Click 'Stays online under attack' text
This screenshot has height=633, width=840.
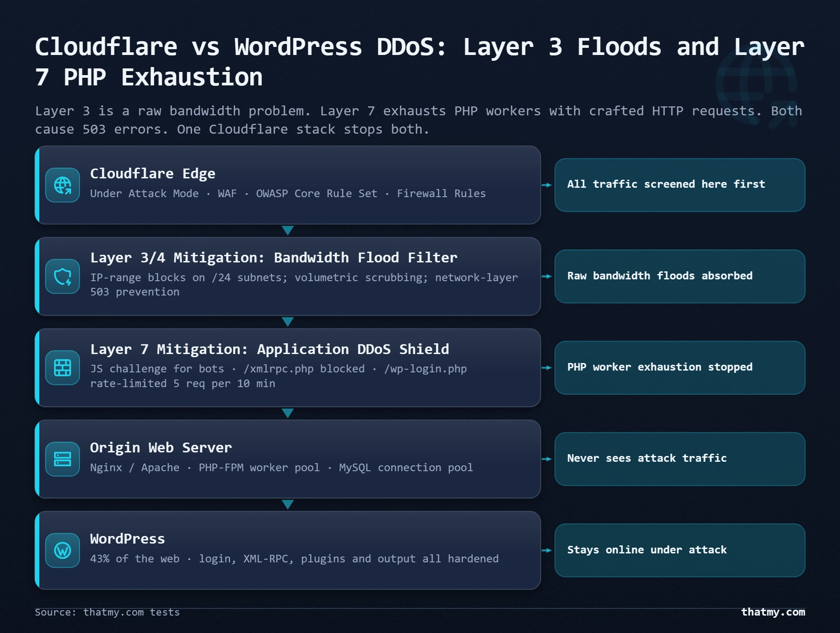point(647,550)
